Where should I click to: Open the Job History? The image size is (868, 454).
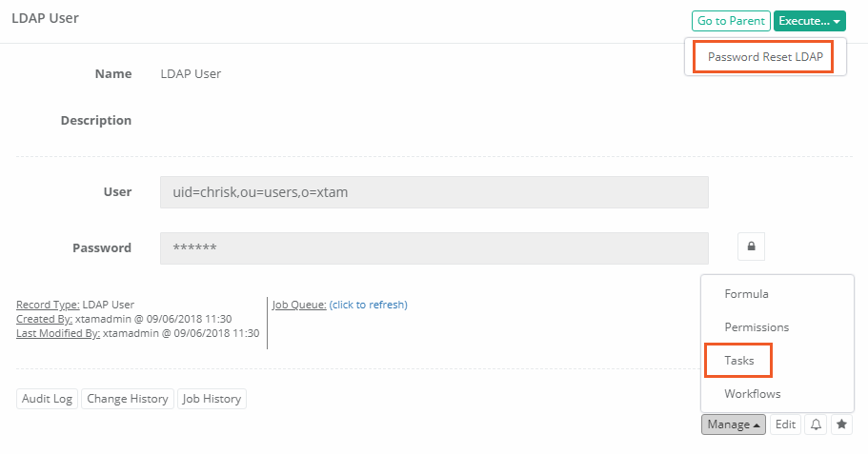(212, 399)
